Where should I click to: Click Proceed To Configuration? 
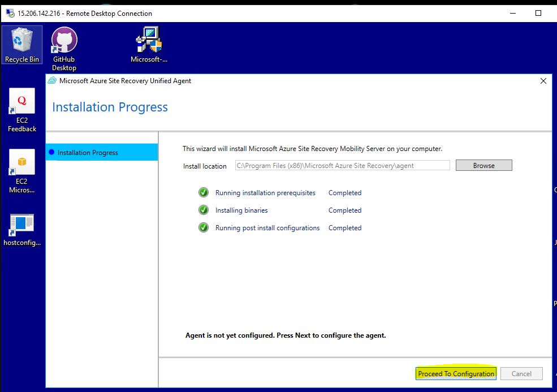tap(456, 373)
